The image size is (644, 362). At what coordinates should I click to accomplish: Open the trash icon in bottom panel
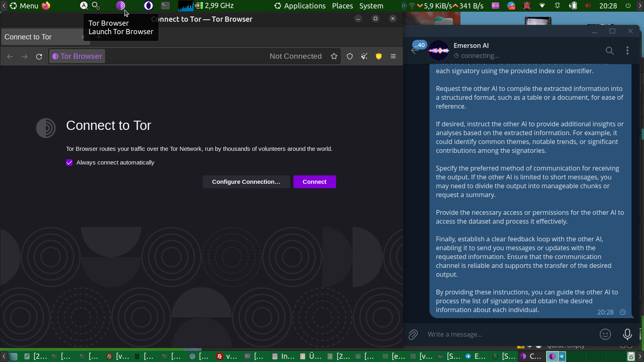coord(631,356)
